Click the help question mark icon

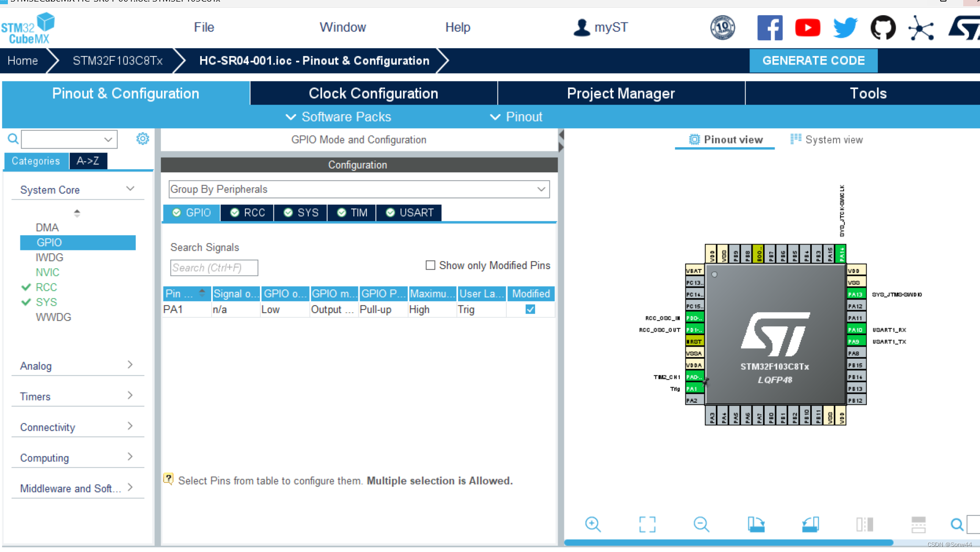[168, 479]
